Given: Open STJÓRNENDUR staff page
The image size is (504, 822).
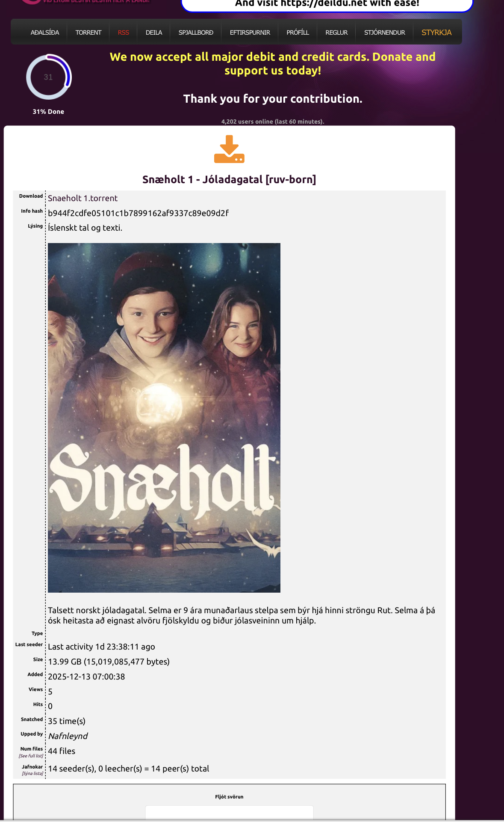Looking at the screenshot, I should click(385, 33).
